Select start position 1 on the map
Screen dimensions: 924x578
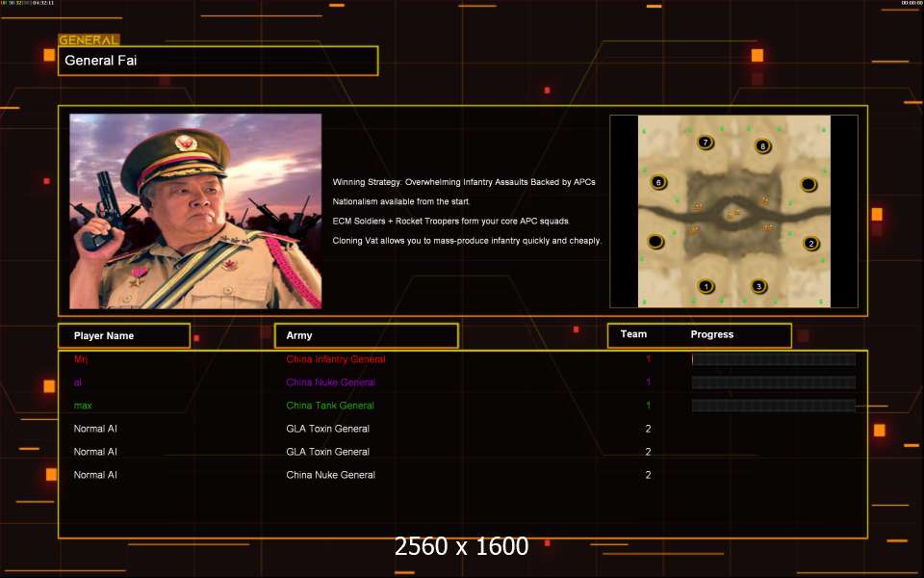[706, 287]
